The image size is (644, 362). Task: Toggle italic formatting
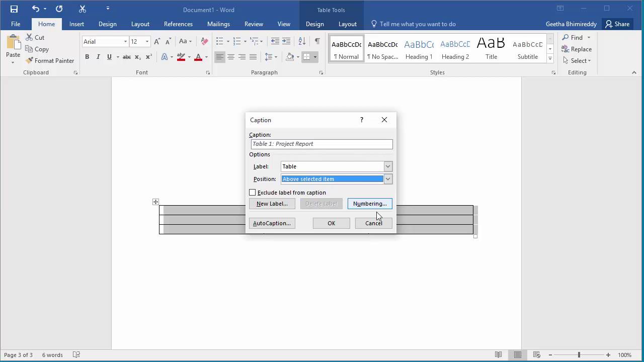coord(98,57)
